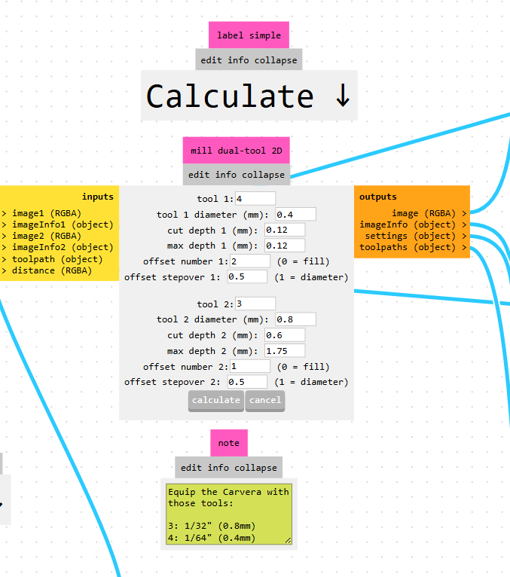This screenshot has width=510, height=577.
Task: Click the '(0 = fill)' hint beside offset number 1
Action: [x=303, y=262]
